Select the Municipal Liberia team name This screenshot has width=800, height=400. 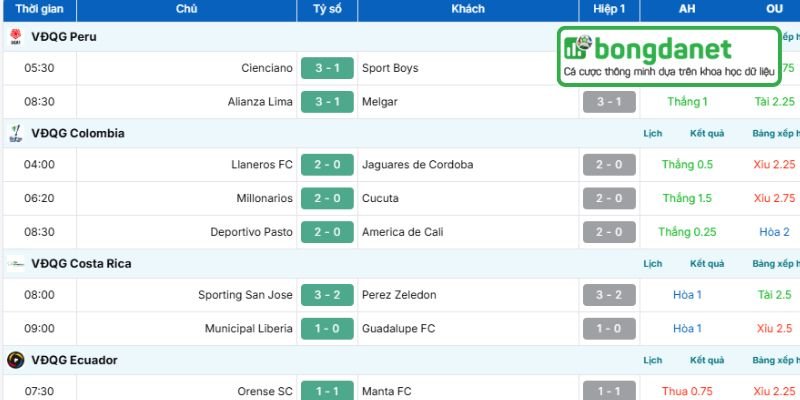[249, 328]
